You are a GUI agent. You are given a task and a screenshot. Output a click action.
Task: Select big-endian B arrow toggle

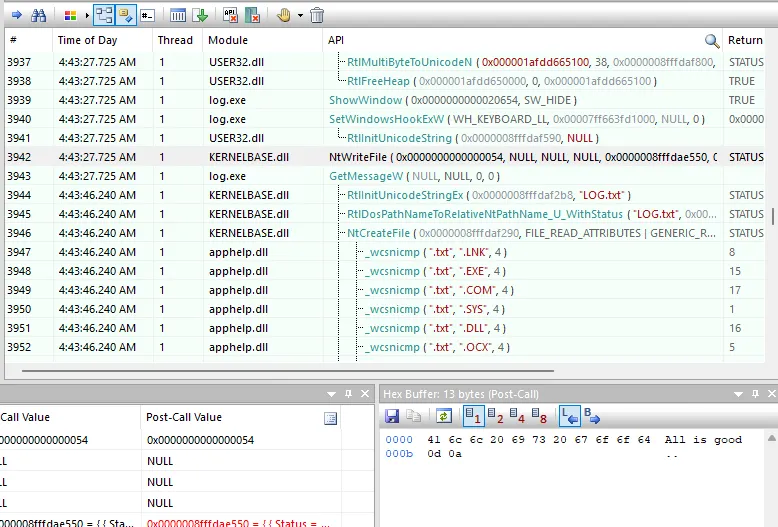(591, 416)
